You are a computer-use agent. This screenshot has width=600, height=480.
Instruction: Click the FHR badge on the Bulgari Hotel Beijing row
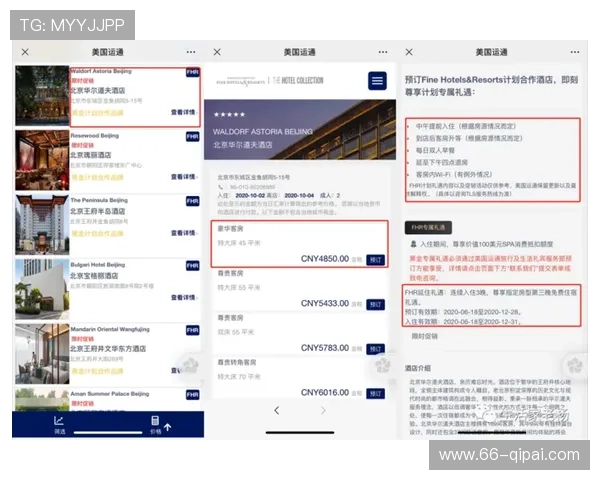point(192,266)
